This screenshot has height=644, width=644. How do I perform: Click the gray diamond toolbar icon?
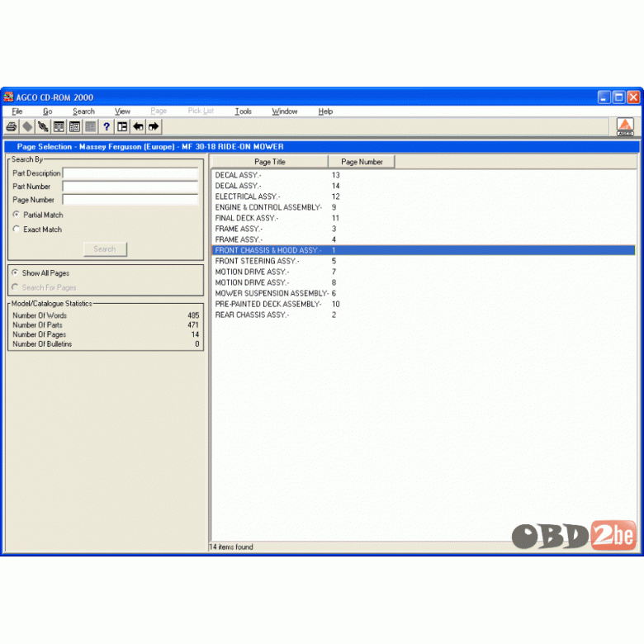tap(27, 127)
